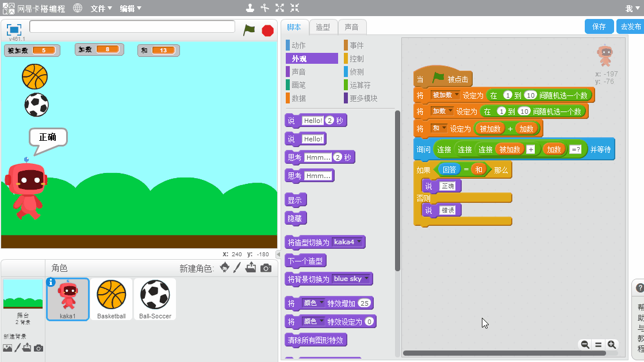This screenshot has width=644, height=362.
Task: Open the 文件 dropdown menu
Action: [x=101, y=9]
